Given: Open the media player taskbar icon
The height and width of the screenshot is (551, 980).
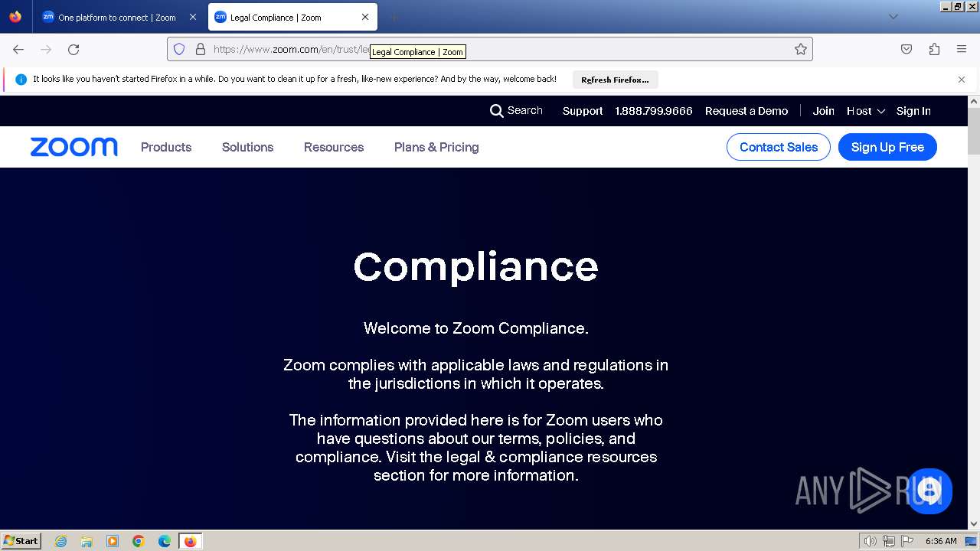Looking at the screenshot, I should pos(113,541).
